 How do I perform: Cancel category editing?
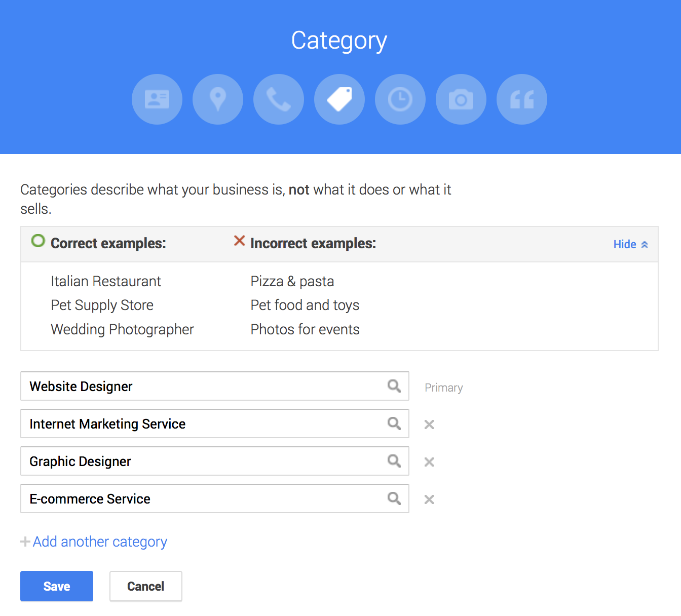(146, 586)
